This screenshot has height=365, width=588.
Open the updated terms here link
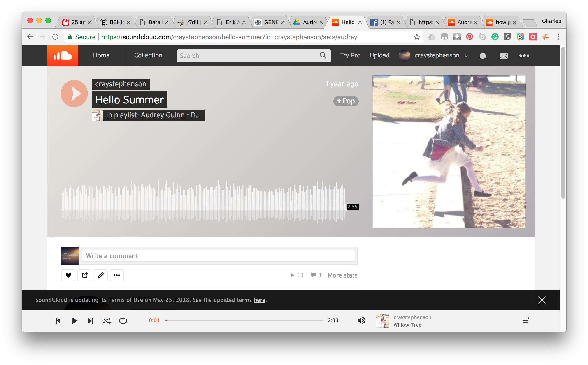tap(259, 300)
